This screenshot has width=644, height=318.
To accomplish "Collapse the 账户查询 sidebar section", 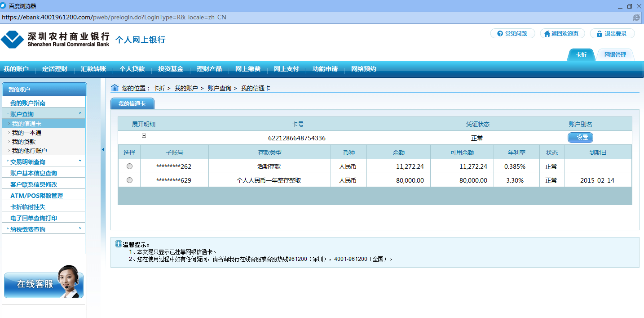I will 80,114.
